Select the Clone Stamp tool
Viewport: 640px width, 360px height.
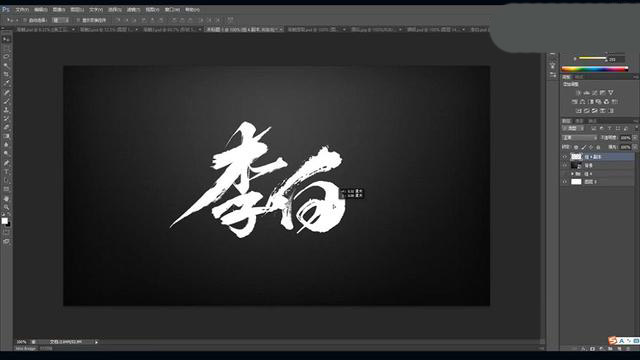click(x=6, y=110)
